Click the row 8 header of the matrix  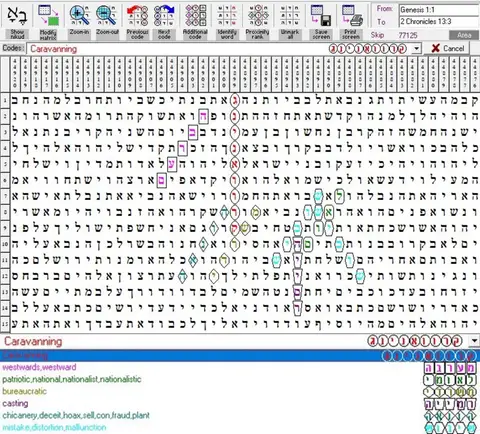(x=5, y=212)
